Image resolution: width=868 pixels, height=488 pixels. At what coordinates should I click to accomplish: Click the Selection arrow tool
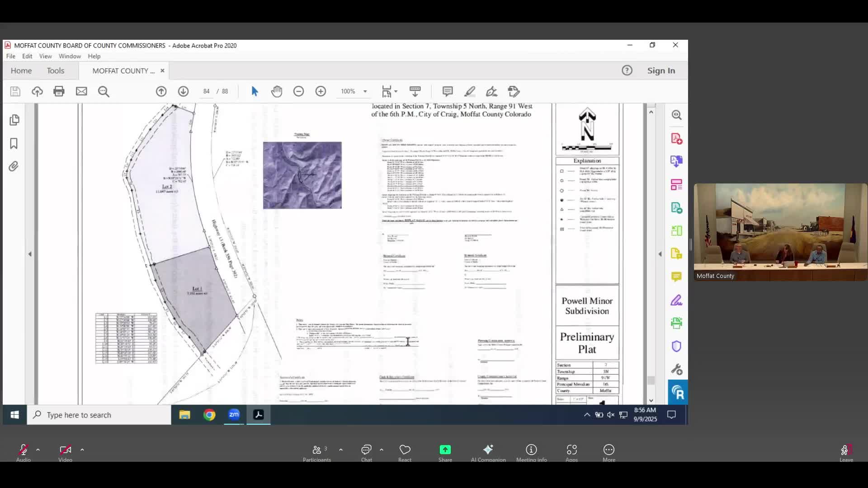(255, 91)
